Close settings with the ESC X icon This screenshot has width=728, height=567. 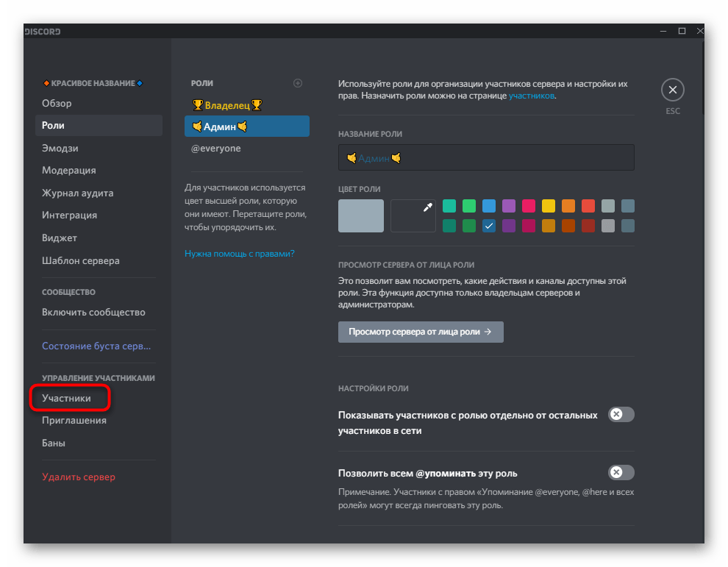[672, 90]
